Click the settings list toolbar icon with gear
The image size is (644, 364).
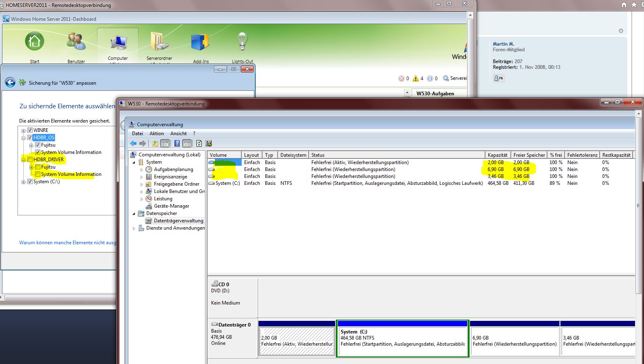point(209,143)
